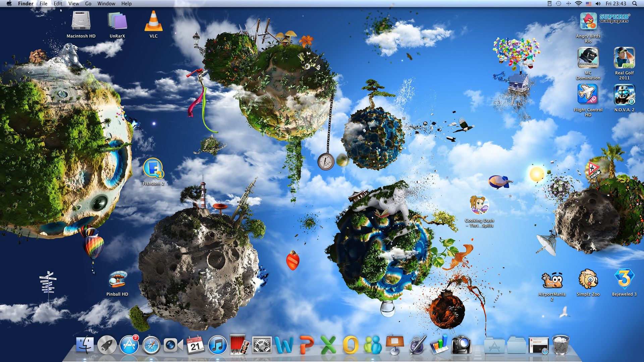Open the Time Machine status menu
Screen dimensions: 644x362
tap(558, 4)
